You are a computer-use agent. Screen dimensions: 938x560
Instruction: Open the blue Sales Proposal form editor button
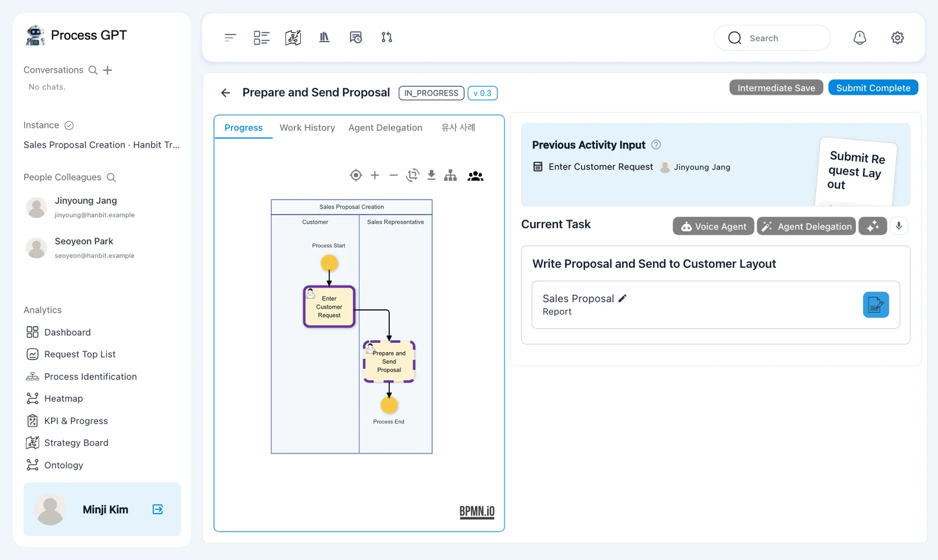point(876,305)
